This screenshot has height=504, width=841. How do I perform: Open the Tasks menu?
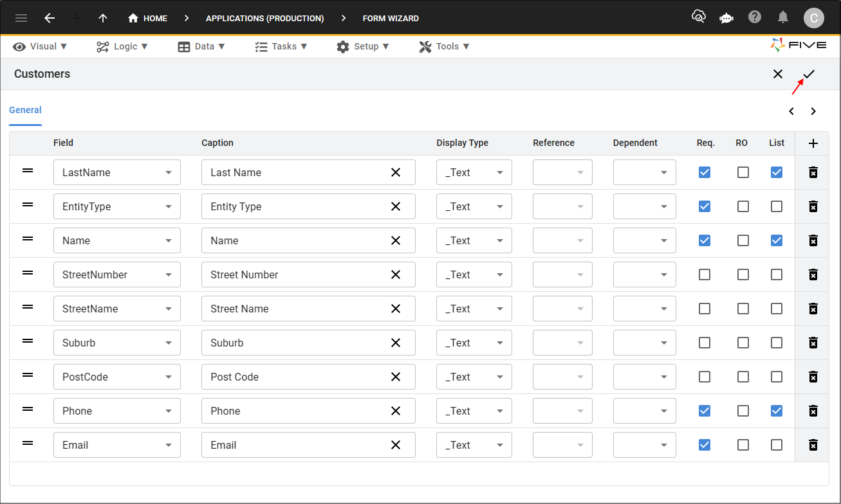pos(281,46)
